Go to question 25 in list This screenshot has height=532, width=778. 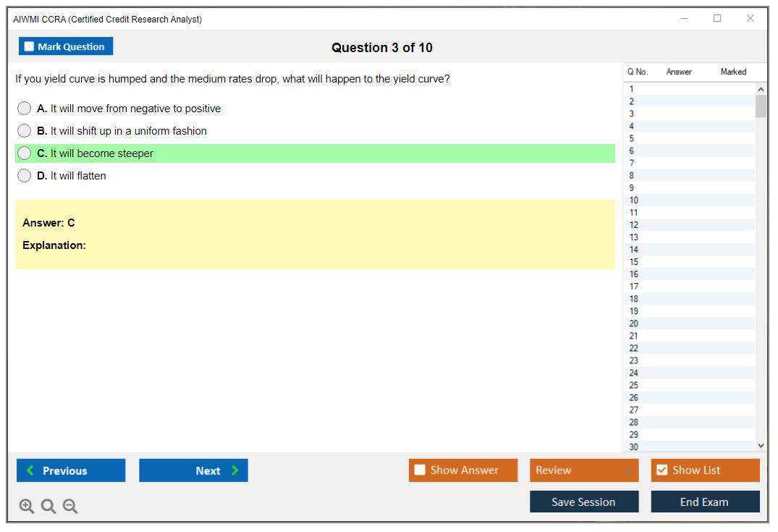(634, 385)
